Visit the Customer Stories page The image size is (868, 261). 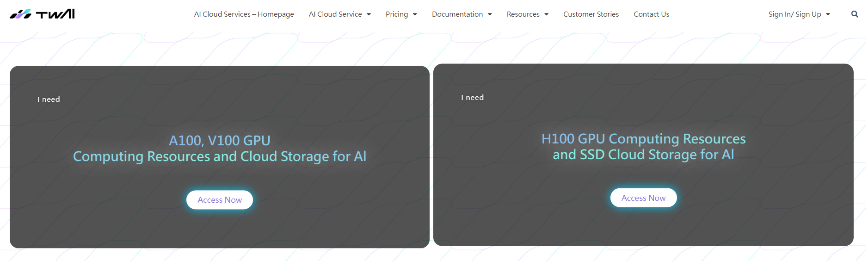click(591, 14)
